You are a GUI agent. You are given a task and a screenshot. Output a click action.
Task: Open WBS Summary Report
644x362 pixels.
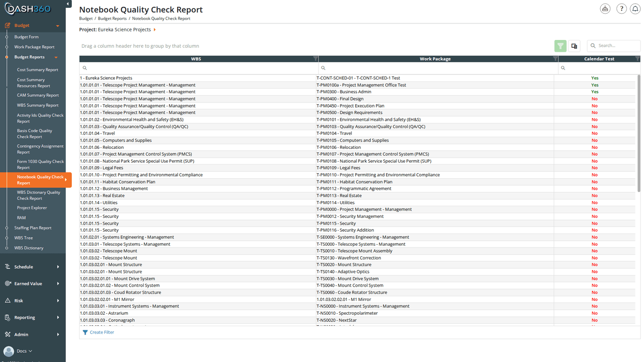tap(38, 105)
